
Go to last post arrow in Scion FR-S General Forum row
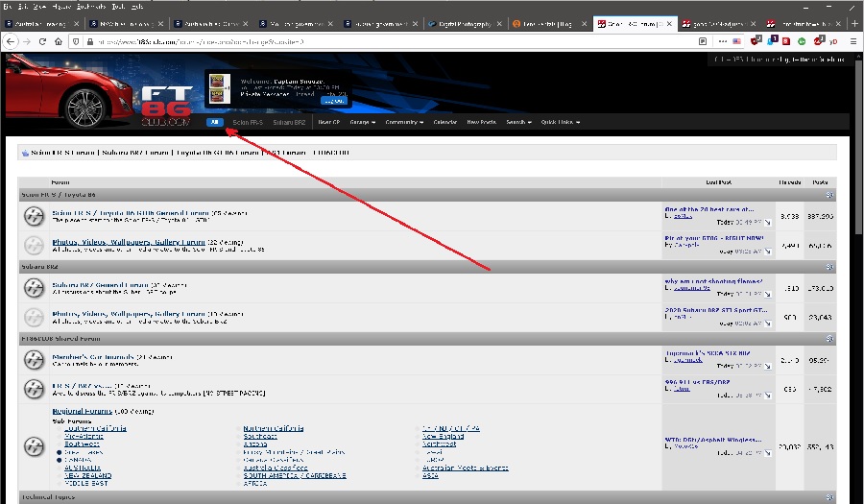click(x=769, y=221)
